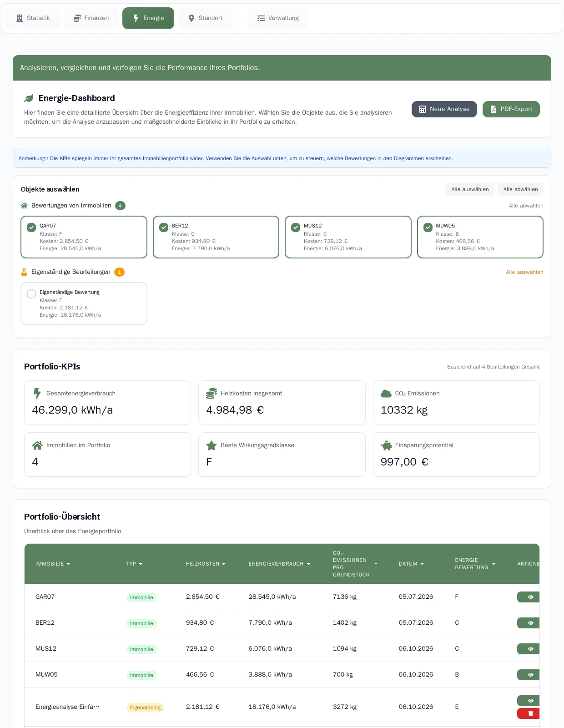564x728 pixels.
Task: Click cloud icon in CO₂-Emissionen card
Action: point(386,394)
